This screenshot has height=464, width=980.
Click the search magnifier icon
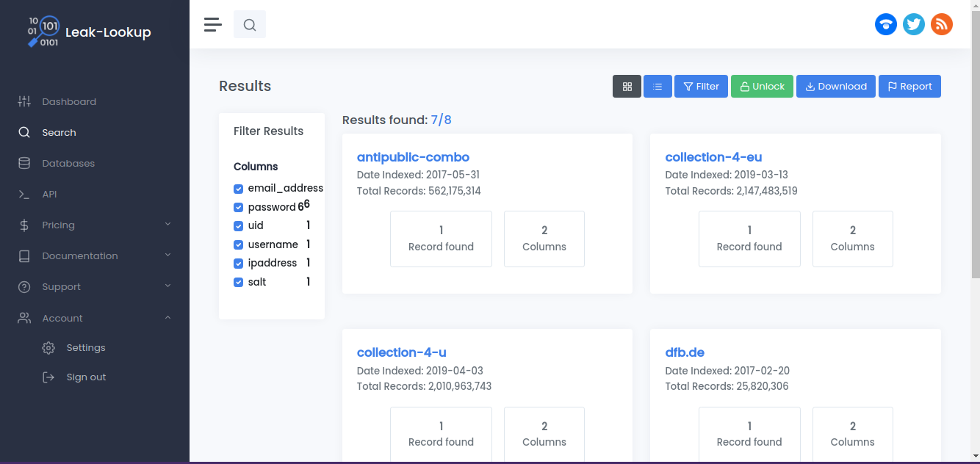(249, 24)
